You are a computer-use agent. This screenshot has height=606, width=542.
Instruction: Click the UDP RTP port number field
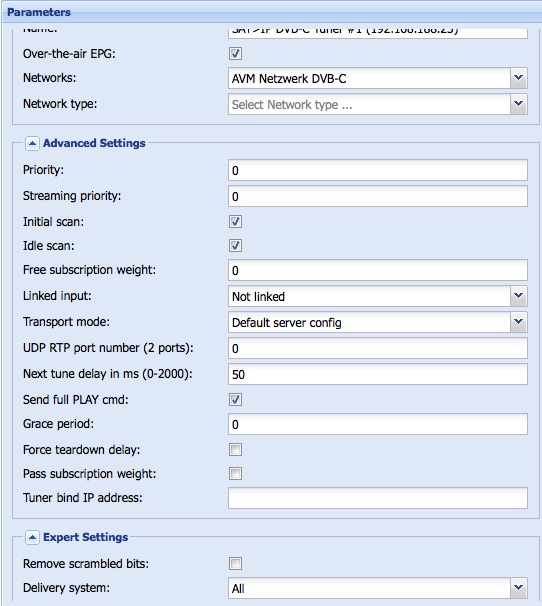(378, 348)
